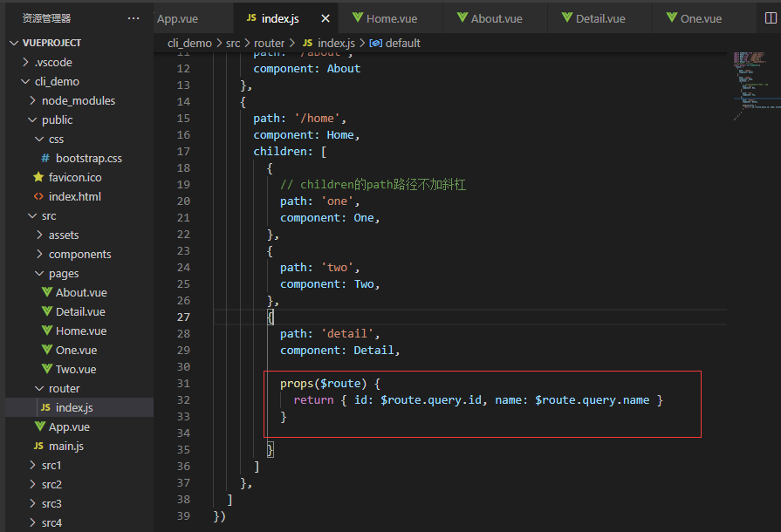Open bootstrap.css in the explorer
The image size is (781, 532).
(79, 158)
